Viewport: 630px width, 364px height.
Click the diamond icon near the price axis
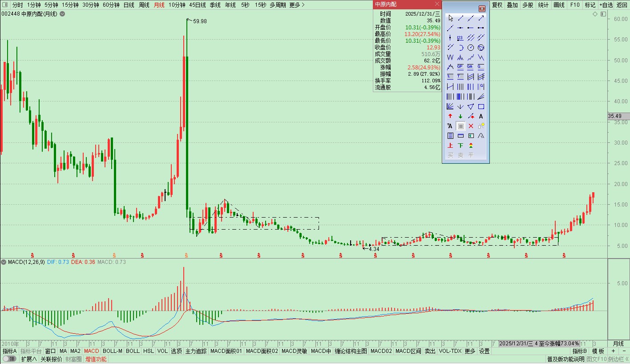point(595,14)
